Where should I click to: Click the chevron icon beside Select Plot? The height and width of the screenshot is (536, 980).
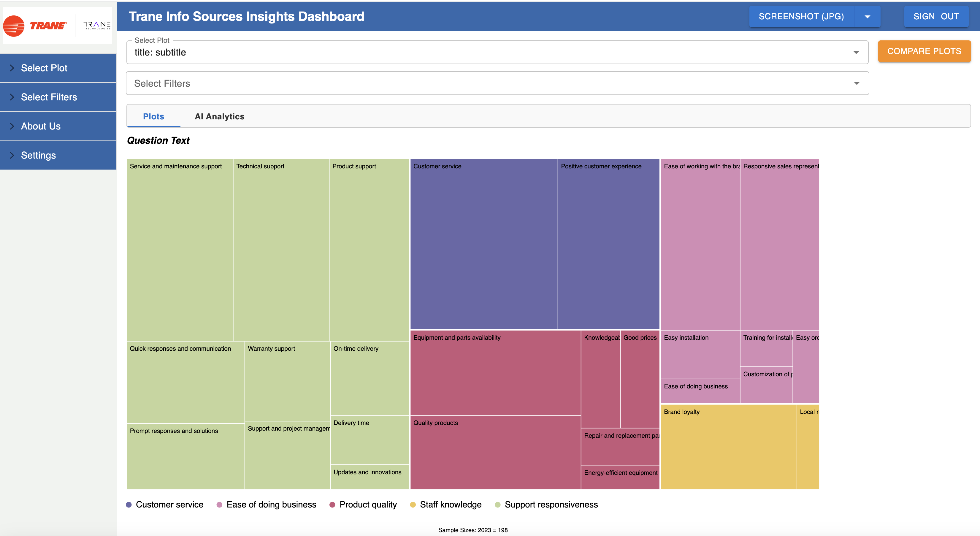pyautogui.click(x=12, y=68)
